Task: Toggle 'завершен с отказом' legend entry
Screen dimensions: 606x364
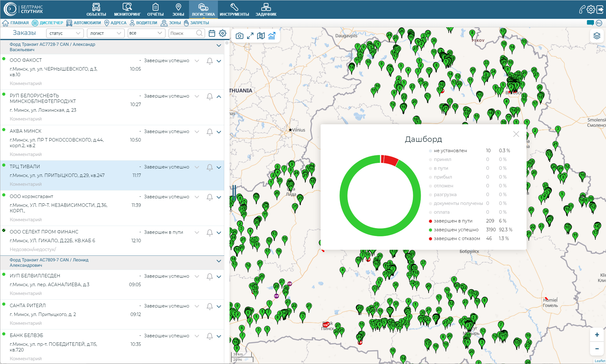Action: click(457, 238)
